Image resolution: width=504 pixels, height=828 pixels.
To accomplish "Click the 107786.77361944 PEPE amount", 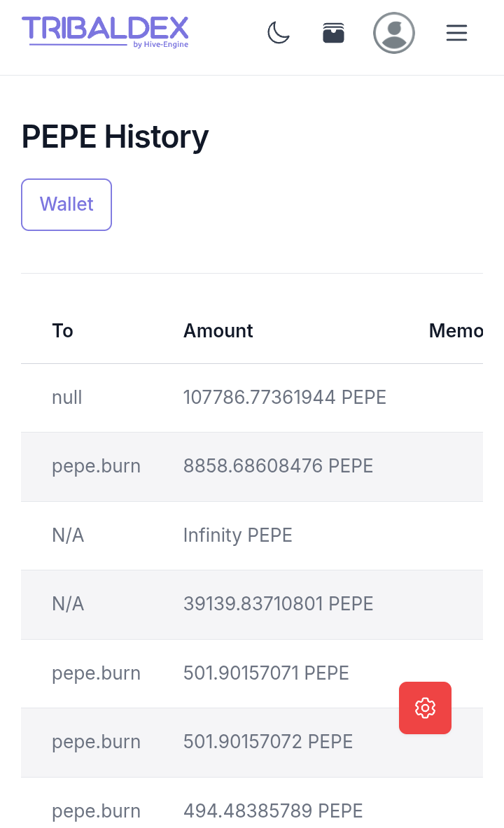I will (x=284, y=398).
